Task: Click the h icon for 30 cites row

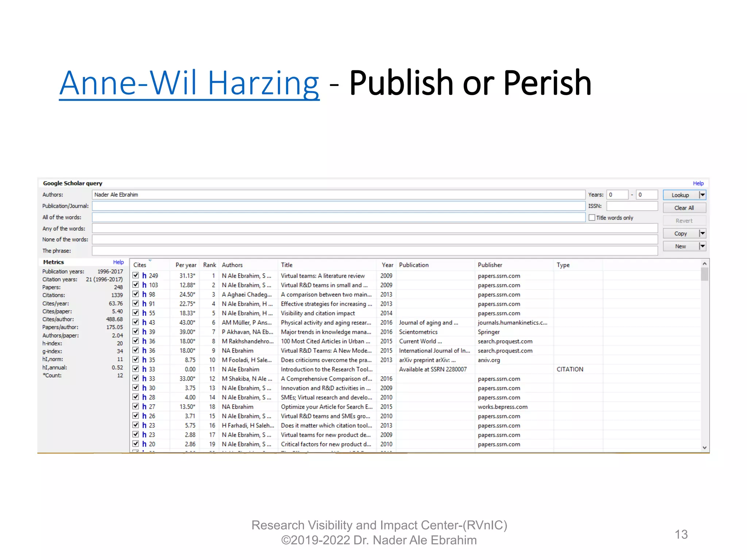Action: pos(144,388)
